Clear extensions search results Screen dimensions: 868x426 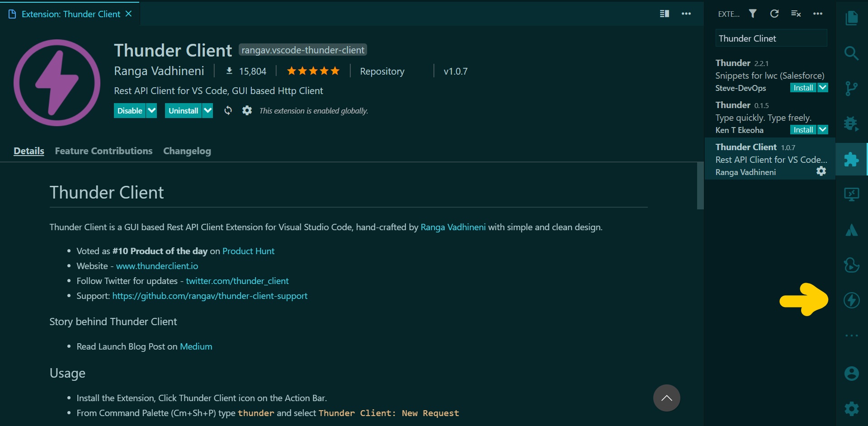(x=796, y=14)
